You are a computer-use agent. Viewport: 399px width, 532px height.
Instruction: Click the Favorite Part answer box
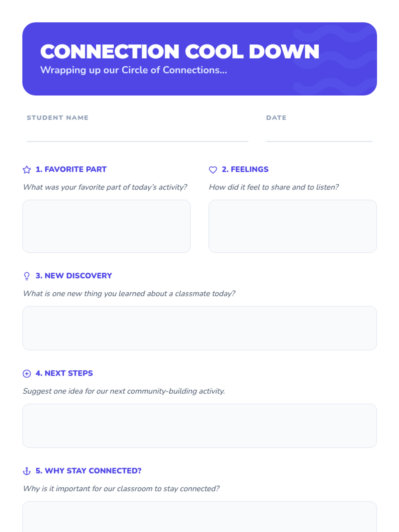[106, 226]
